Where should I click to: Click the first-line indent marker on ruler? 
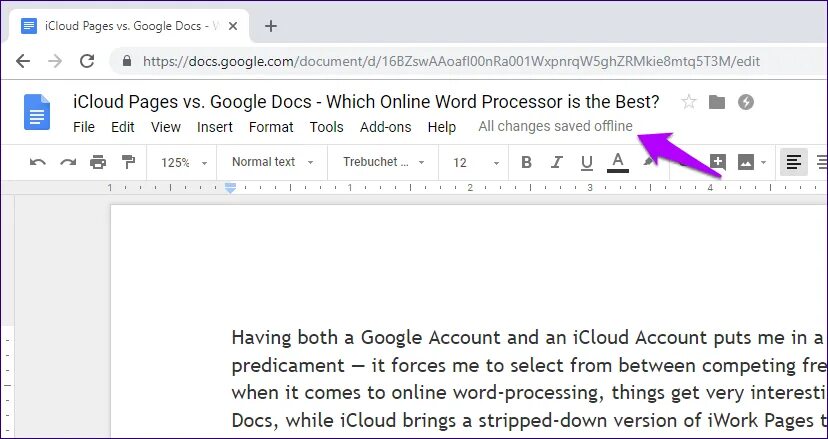[x=230, y=185]
